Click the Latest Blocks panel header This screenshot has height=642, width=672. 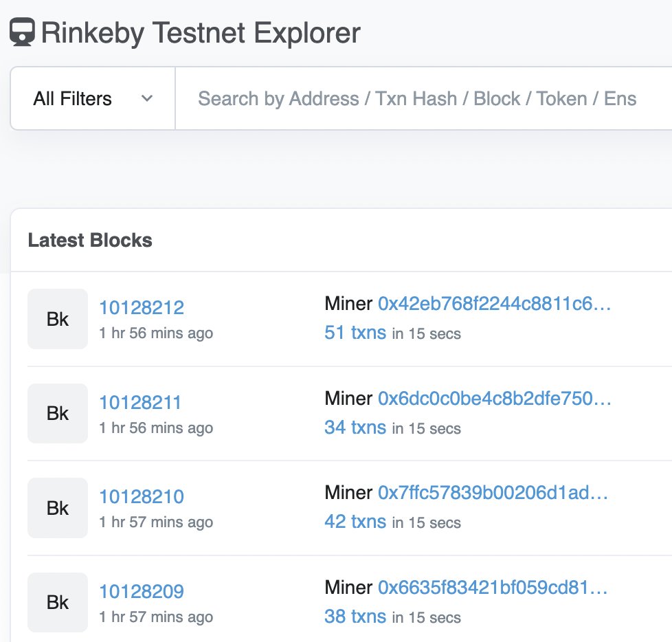click(x=90, y=241)
